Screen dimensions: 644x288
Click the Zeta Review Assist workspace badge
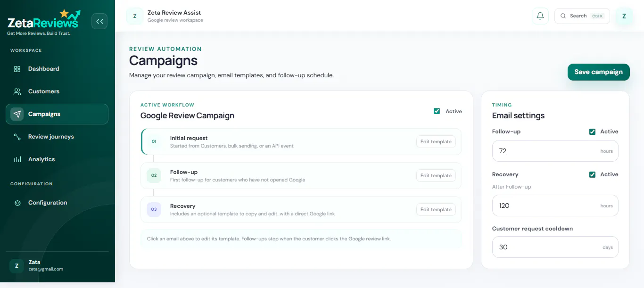point(135,16)
